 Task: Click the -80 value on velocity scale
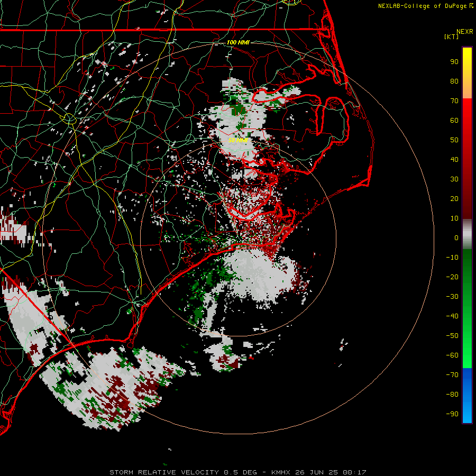pyautogui.click(x=452, y=395)
